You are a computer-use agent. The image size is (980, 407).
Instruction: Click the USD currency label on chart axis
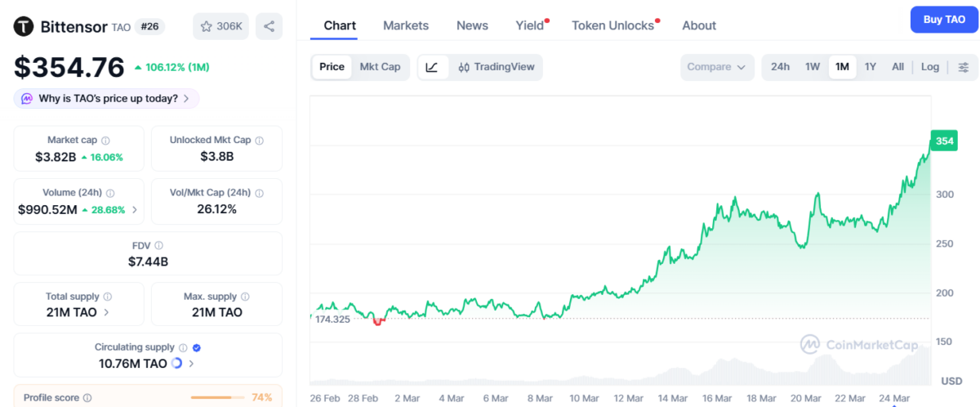[951, 381]
